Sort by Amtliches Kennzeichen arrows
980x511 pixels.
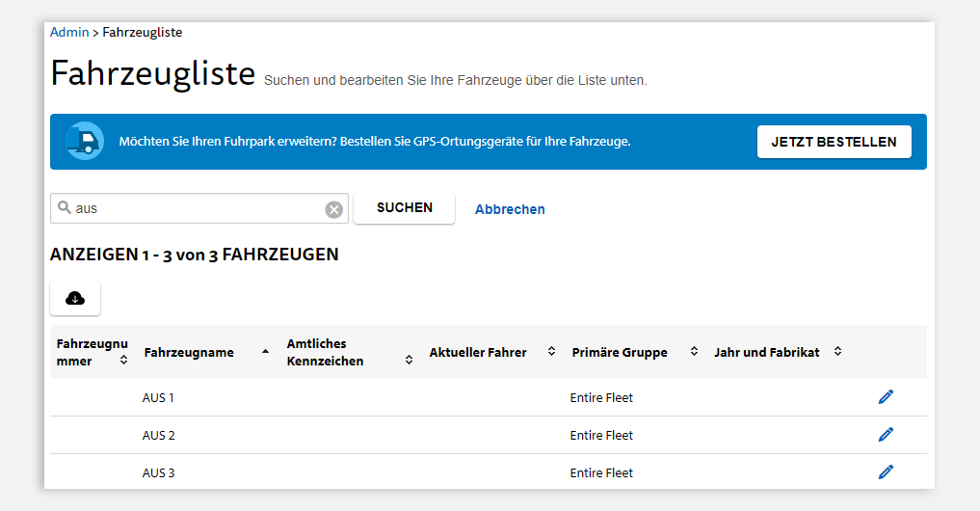[409, 360]
